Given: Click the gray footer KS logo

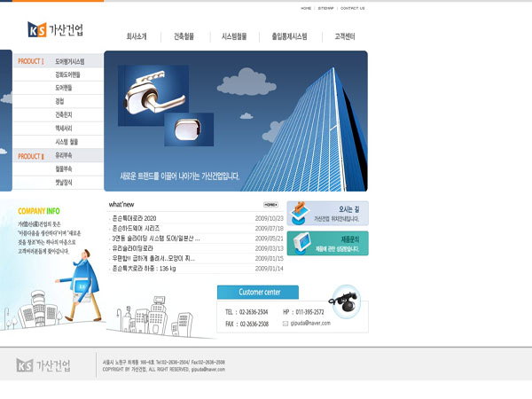Looking at the screenshot, I should click(43, 364).
